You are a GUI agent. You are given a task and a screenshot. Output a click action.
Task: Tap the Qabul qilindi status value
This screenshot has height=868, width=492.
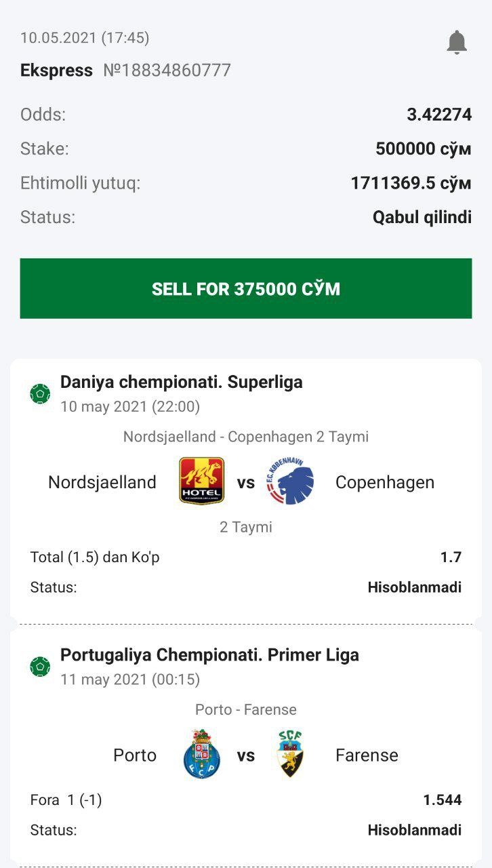pyautogui.click(x=422, y=218)
